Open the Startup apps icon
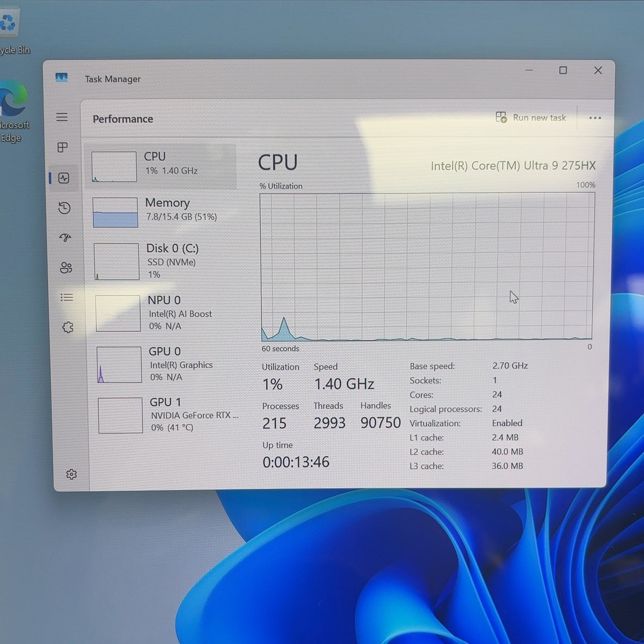 tap(65, 237)
